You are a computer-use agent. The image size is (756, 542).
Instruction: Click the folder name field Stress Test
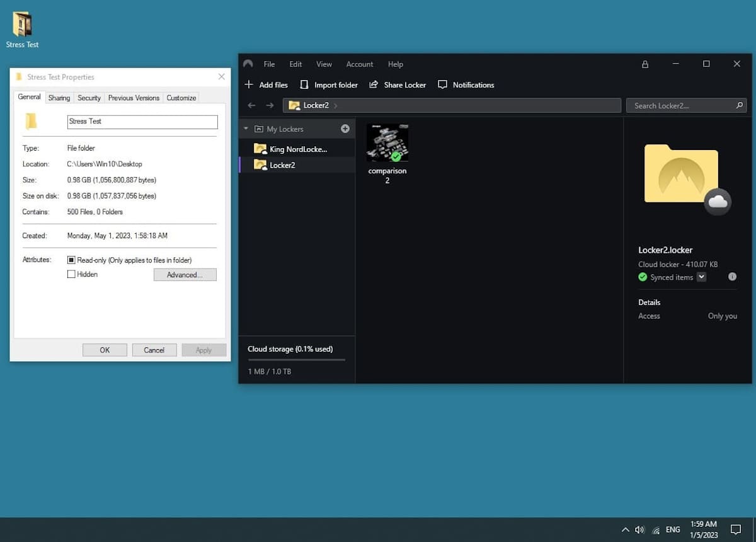click(142, 122)
